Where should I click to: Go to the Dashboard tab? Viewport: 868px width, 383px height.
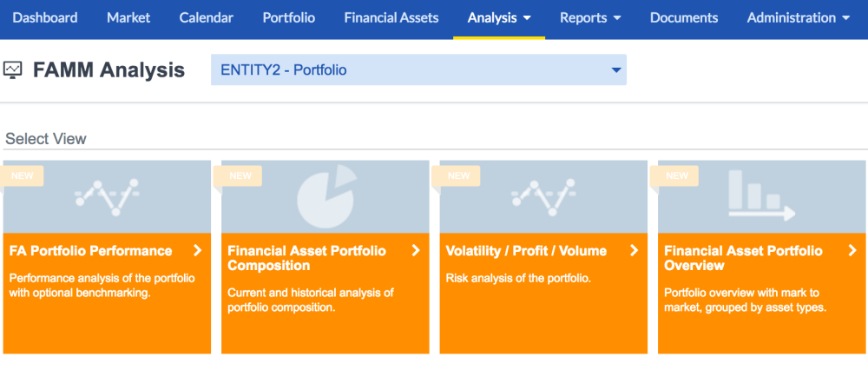(45, 17)
